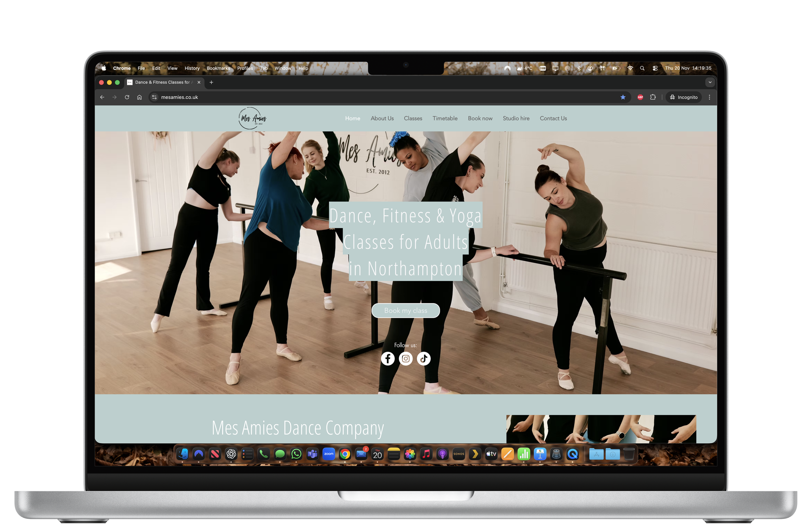
Task: Open the History menu in the menu bar
Action: pyautogui.click(x=192, y=68)
